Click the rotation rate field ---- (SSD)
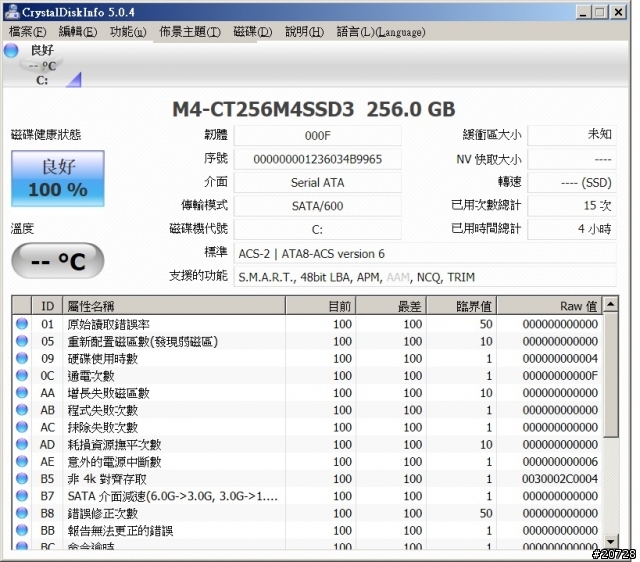 click(571, 182)
